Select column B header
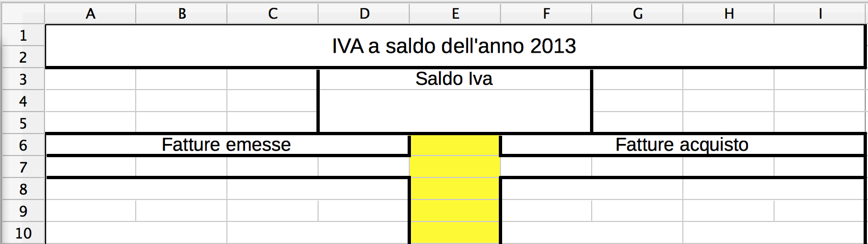868x244 pixels. 182,14
